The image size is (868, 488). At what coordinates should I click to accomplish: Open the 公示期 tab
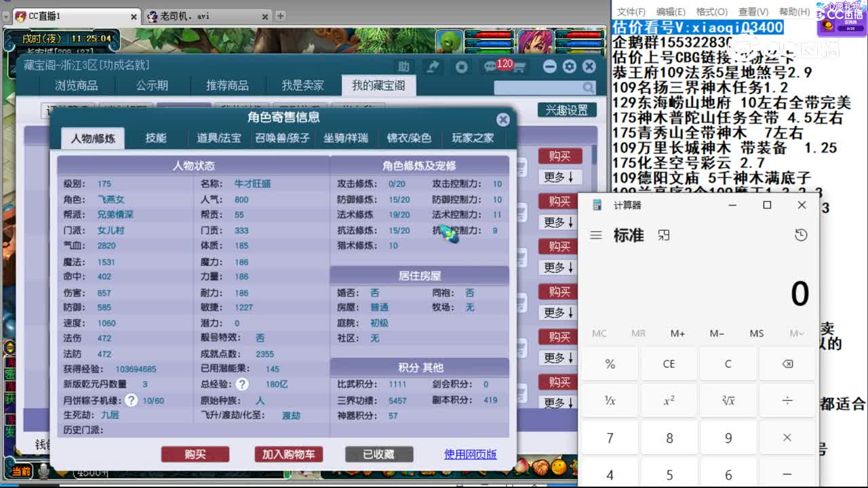click(x=152, y=85)
